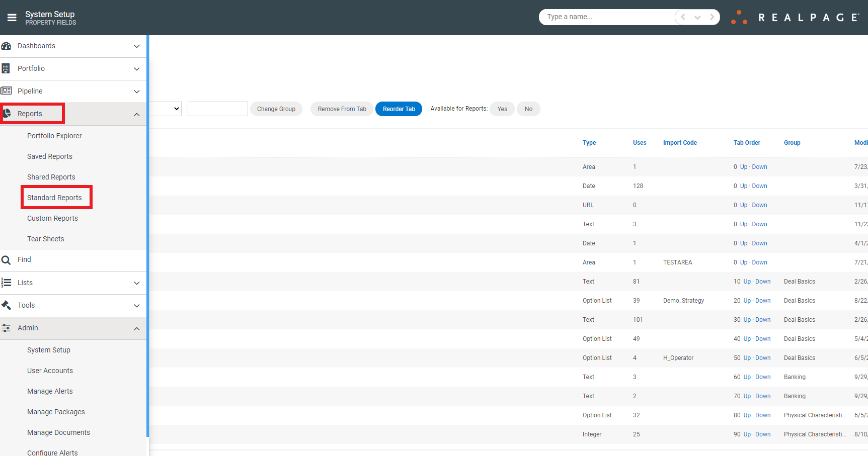868x456 pixels.
Task: Click the Find magnifying glass icon
Action: pos(7,259)
